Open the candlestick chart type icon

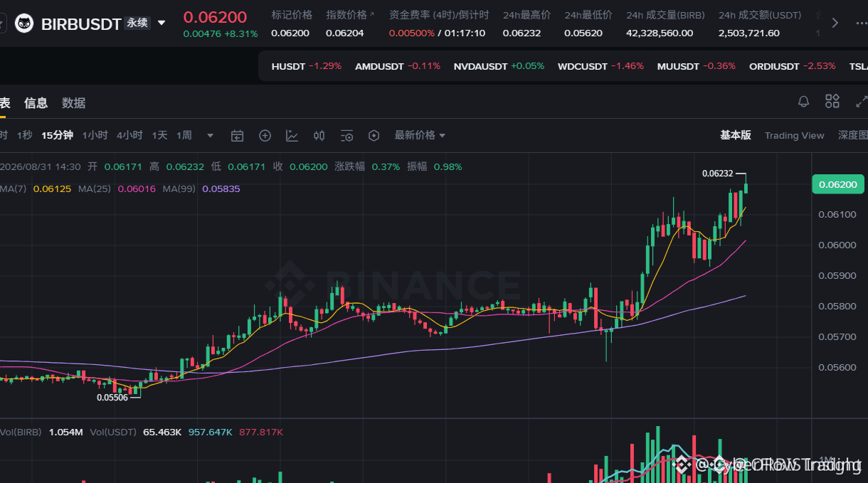(x=319, y=135)
